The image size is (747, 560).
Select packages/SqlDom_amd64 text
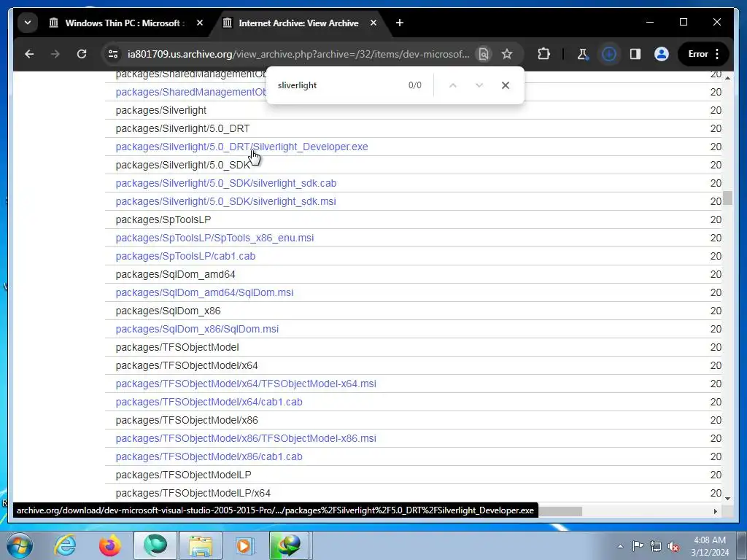click(x=175, y=275)
